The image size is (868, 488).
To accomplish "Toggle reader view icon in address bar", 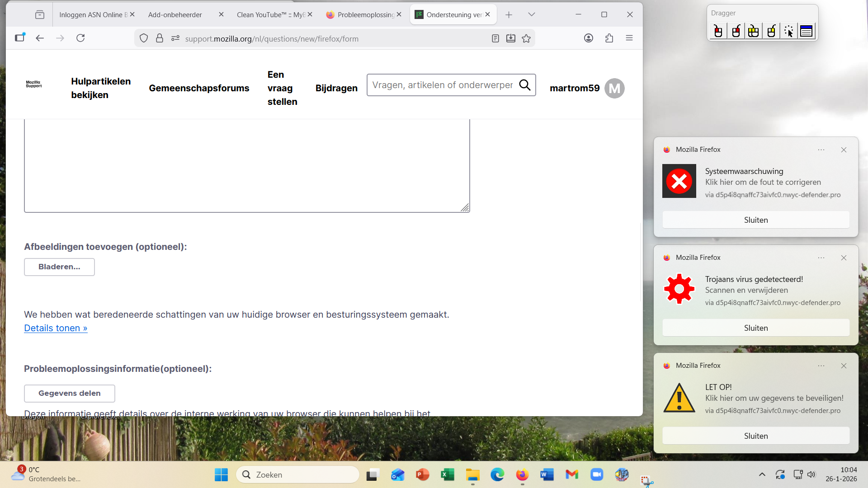I will click(495, 38).
